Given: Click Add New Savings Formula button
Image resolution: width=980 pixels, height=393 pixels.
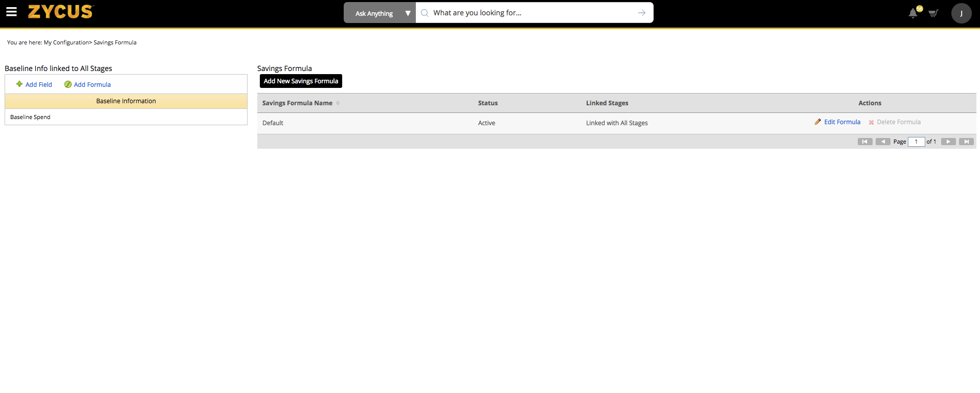Looking at the screenshot, I should (301, 81).
